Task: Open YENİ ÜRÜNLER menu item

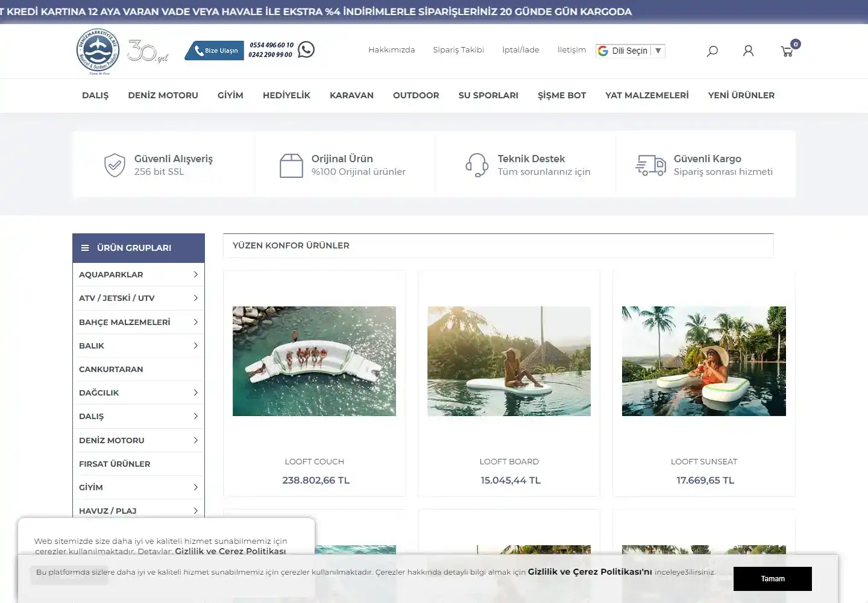Action: [741, 95]
